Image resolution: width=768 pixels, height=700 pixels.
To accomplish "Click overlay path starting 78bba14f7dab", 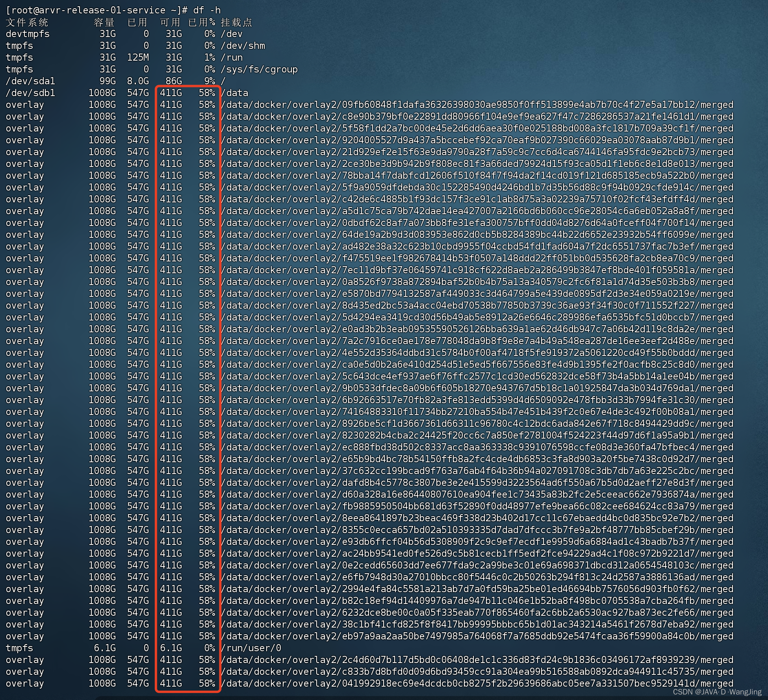I will [x=477, y=176].
